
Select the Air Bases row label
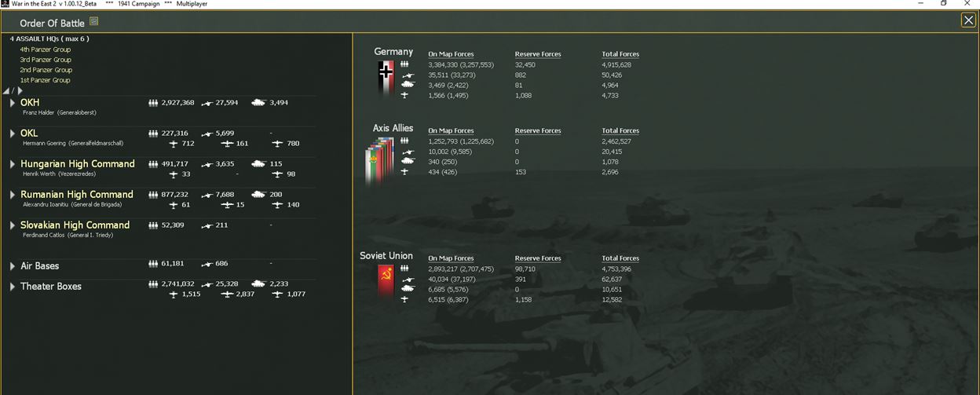pos(40,266)
